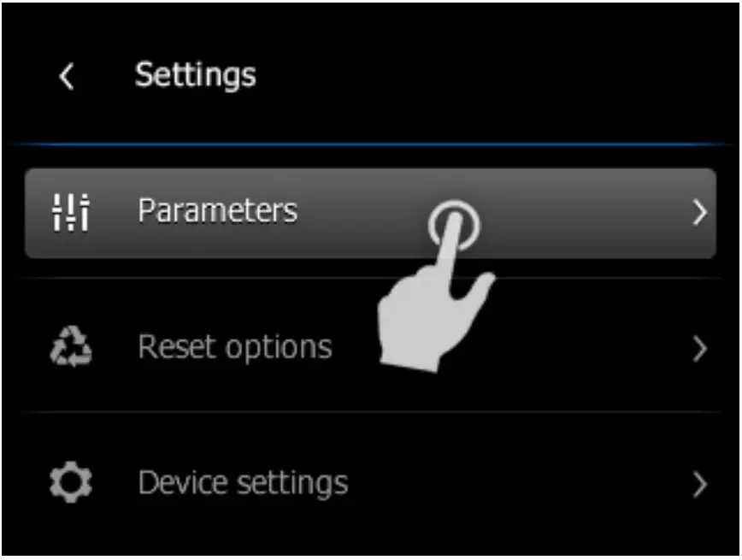742x560 pixels.
Task: Click the Reset options recycle icon
Action: (x=70, y=347)
